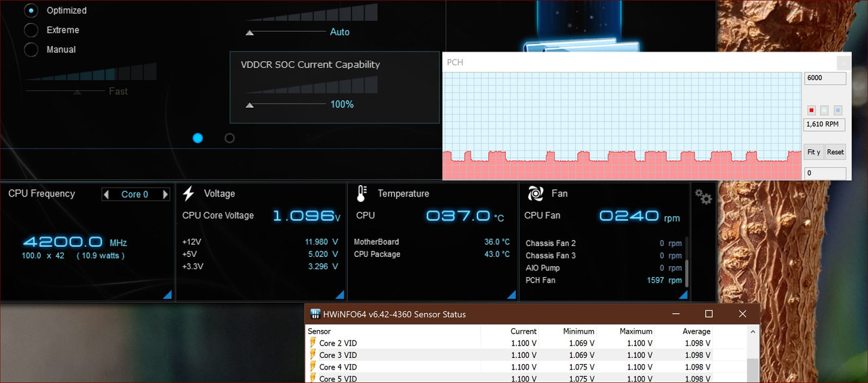Select the Optimized radio option

(31, 10)
